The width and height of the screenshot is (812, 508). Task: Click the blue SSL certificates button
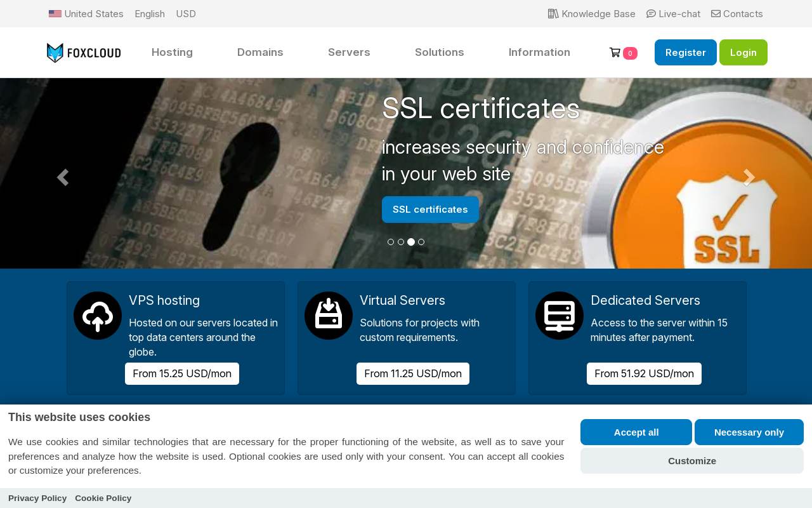click(x=430, y=210)
